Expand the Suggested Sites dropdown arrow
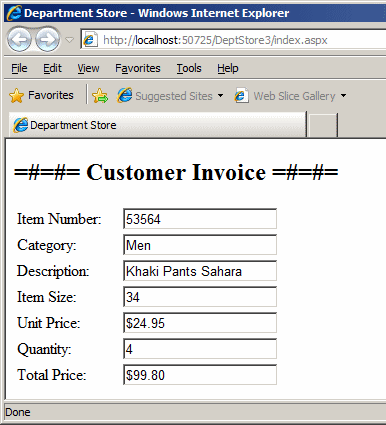The height and width of the screenshot is (425, 386). point(220,96)
